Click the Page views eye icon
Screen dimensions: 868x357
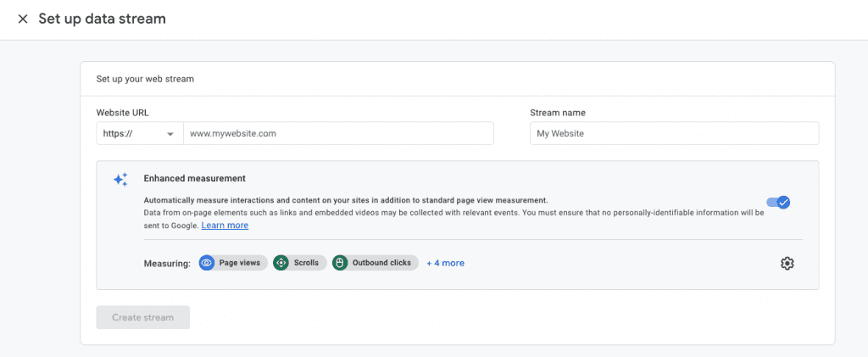pyautogui.click(x=207, y=263)
